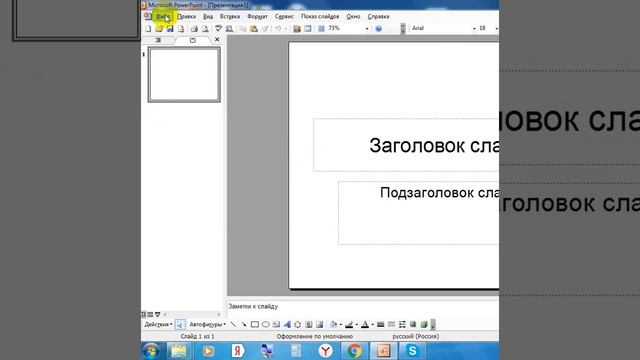This screenshot has width=640, height=360.
Task: Open the Arial font dropdown
Action: tap(474, 29)
